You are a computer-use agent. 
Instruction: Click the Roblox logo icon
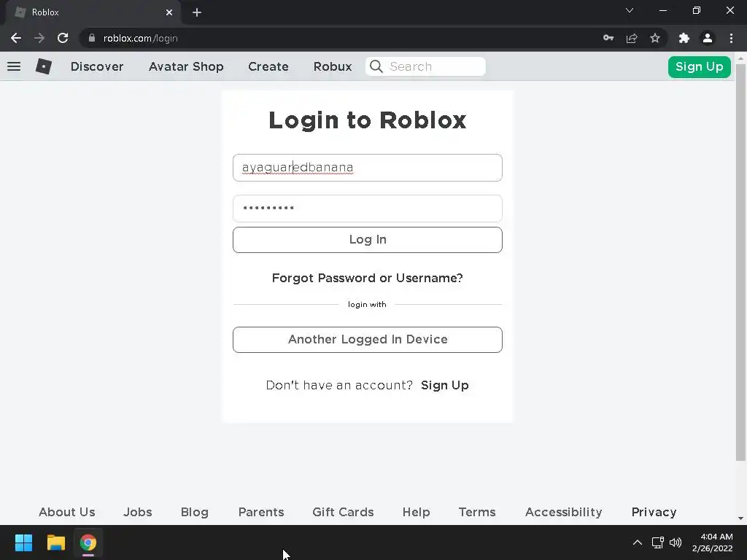pos(43,66)
